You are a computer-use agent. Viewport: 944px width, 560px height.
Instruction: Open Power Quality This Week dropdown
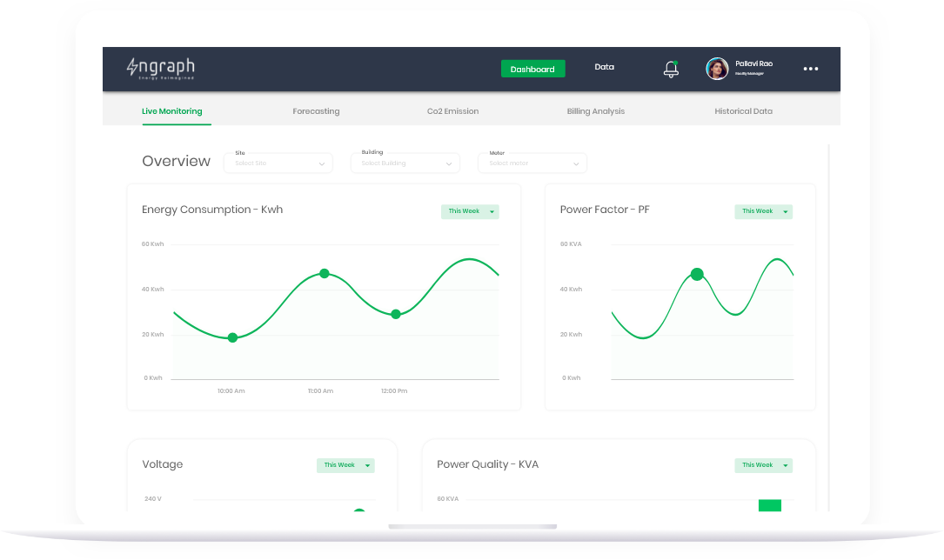click(x=763, y=465)
